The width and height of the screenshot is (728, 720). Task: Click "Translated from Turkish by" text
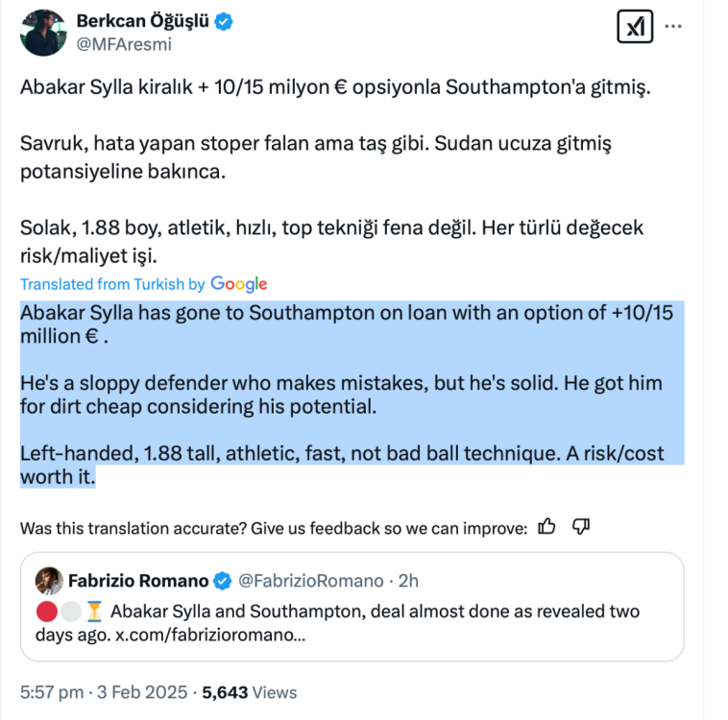[113, 284]
